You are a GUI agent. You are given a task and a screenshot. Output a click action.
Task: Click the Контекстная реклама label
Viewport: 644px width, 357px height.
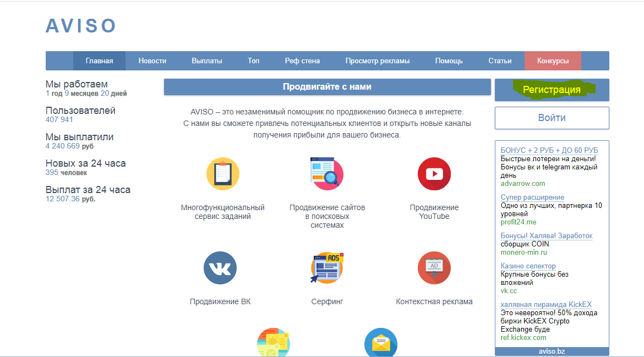pos(434,301)
